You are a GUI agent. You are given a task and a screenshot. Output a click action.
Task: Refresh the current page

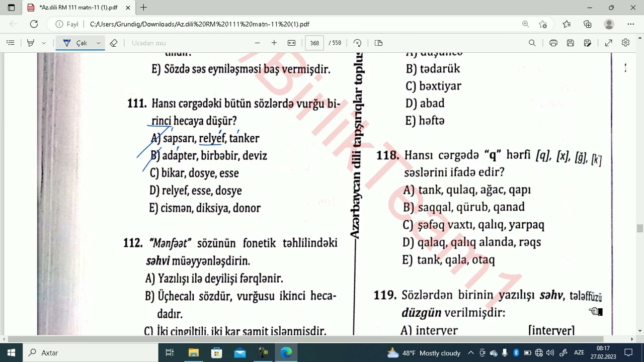[34, 24]
